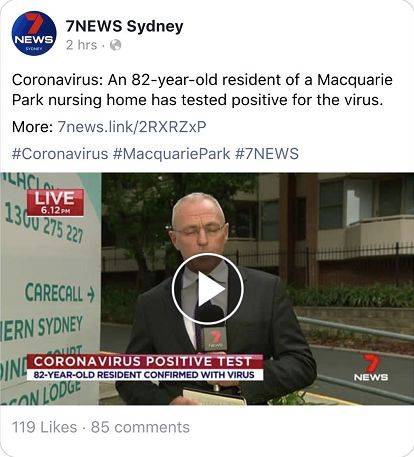This screenshot has height=457, width=414.
Task: Click the More: label before link
Action: click(x=32, y=127)
